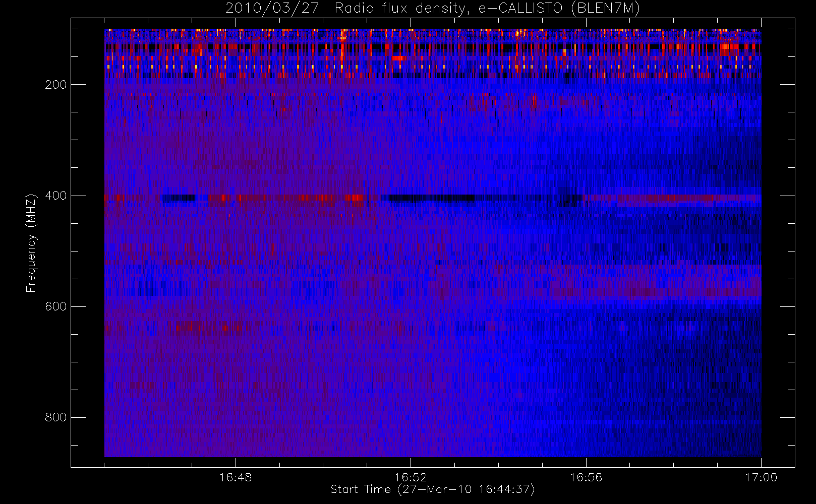Click the '17:00' time axis label

click(761, 477)
